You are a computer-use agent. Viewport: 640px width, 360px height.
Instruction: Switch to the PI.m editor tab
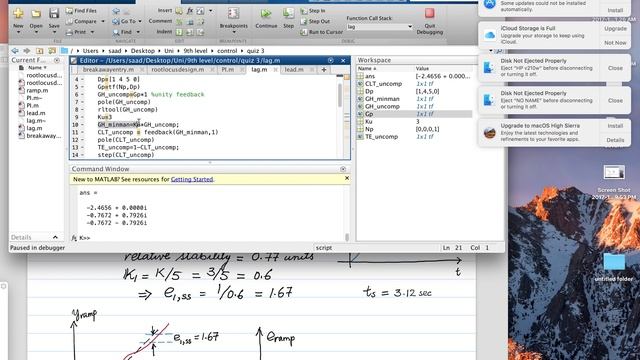point(228,70)
